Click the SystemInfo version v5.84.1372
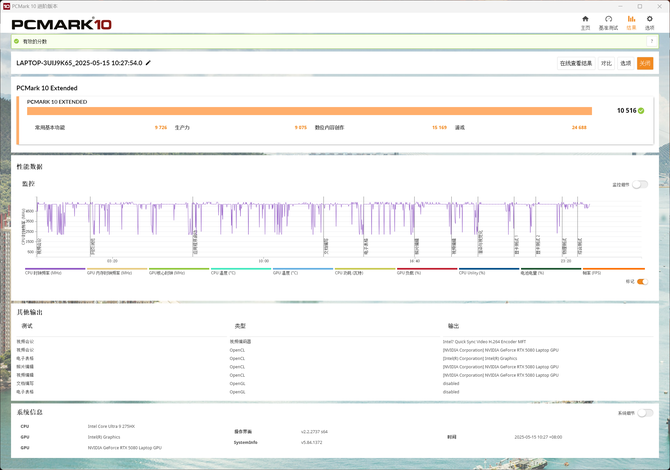This screenshot has width=670, height=470. [x=311, y=442]
